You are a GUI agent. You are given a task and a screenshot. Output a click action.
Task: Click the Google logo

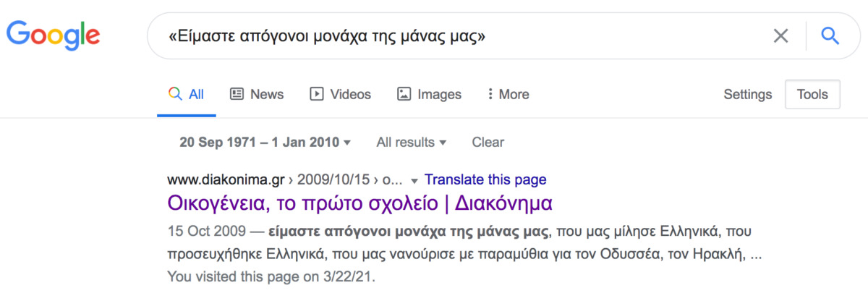coord(54,35)
